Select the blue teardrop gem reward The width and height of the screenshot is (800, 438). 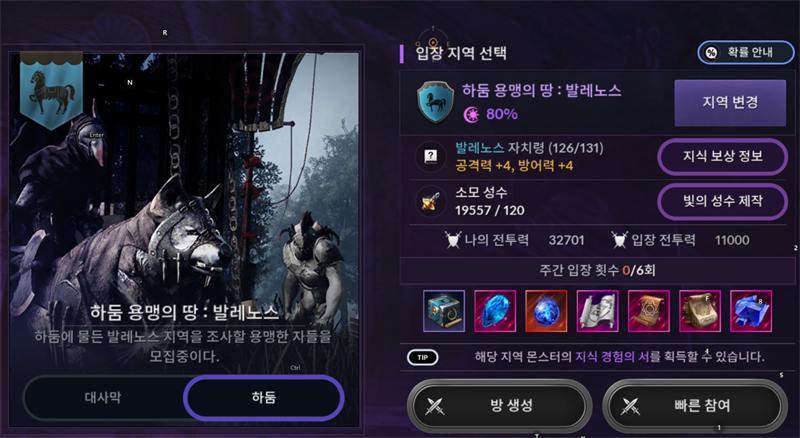pyautogui.click(x=495, y=311)
